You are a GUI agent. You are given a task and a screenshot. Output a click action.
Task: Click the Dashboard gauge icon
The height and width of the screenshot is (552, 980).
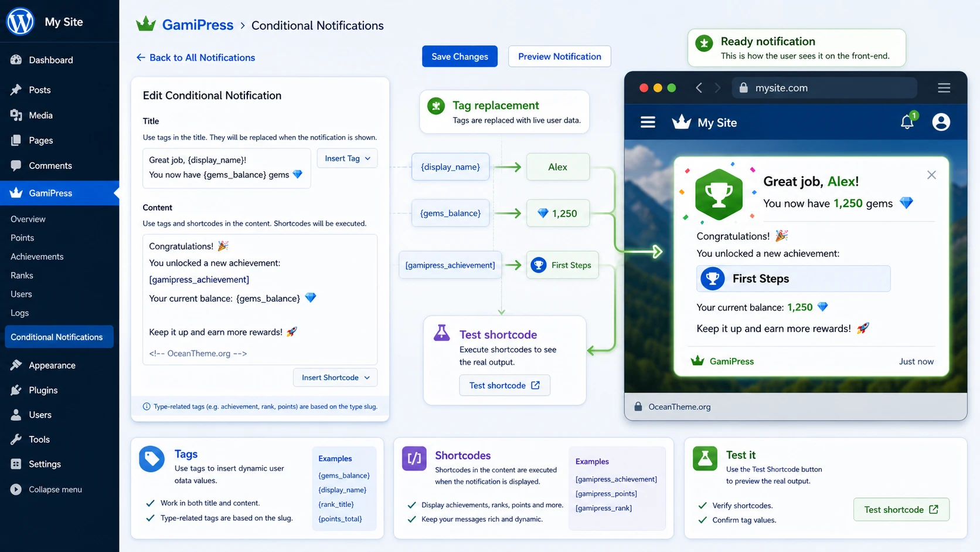point(16,60)
